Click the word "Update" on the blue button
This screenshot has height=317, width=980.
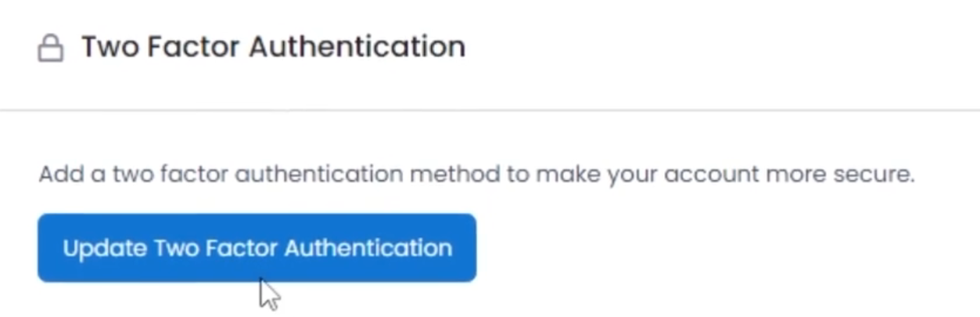tap(105, 249)
